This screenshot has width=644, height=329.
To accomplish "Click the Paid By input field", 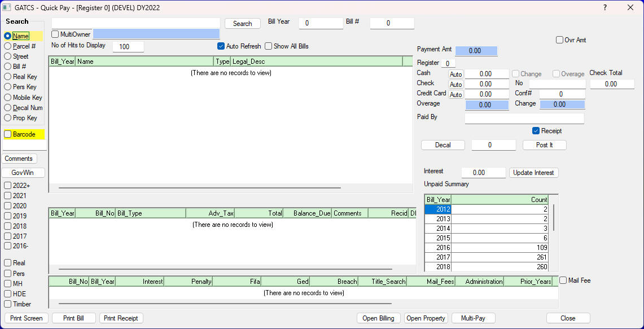I will click(524, 119).
